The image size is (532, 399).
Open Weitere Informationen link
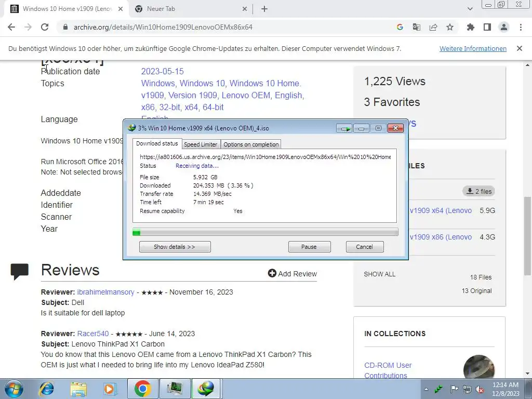tap(473, 48)
